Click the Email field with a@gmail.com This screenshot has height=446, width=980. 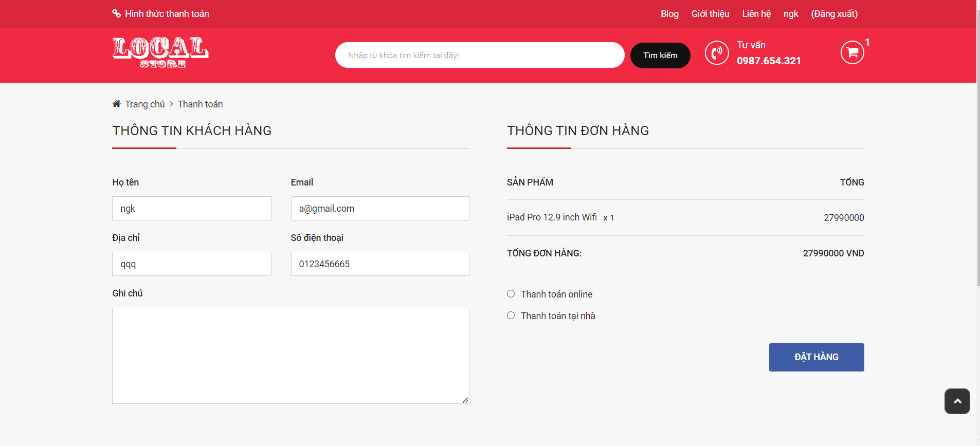click(x=380, y=209)
